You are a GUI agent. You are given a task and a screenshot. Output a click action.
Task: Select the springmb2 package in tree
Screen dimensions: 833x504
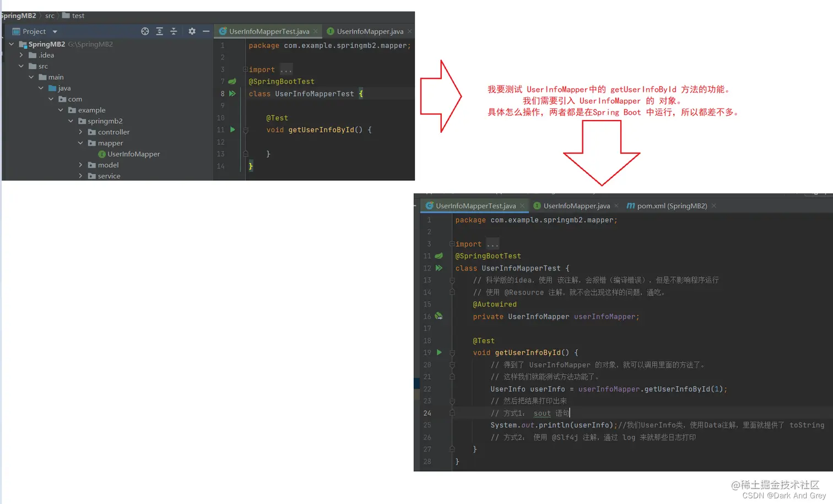pyautogui.click(x=100, y=121)
